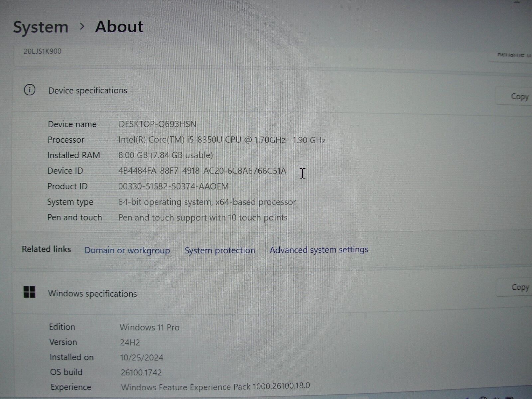Open Advanced system settings link
The height and width of the screenshot is (399, 532).
pyautogui.click(x=319, y=250)
